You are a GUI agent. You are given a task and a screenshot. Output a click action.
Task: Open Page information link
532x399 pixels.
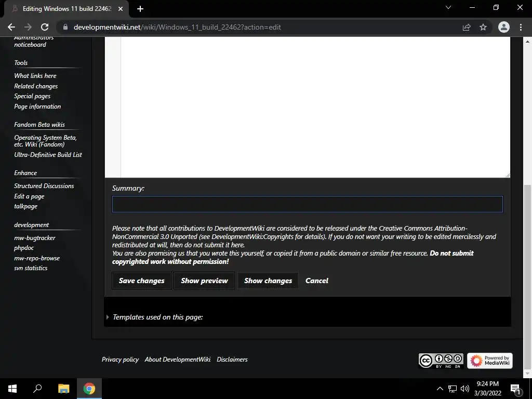pos(37,106)
